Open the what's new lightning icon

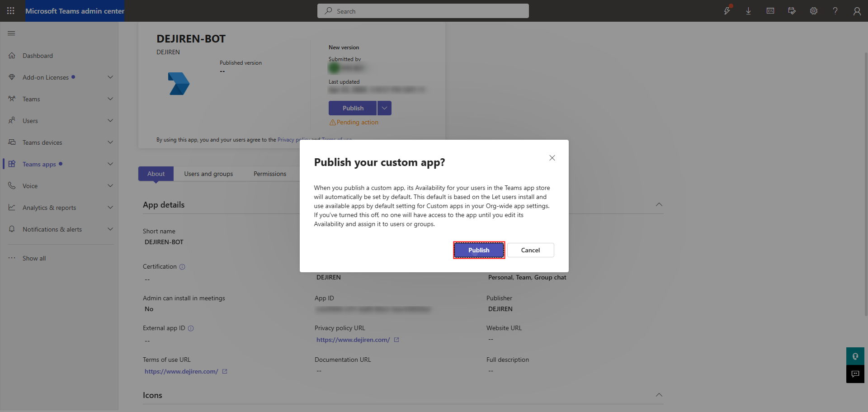[x=727, y=10]
